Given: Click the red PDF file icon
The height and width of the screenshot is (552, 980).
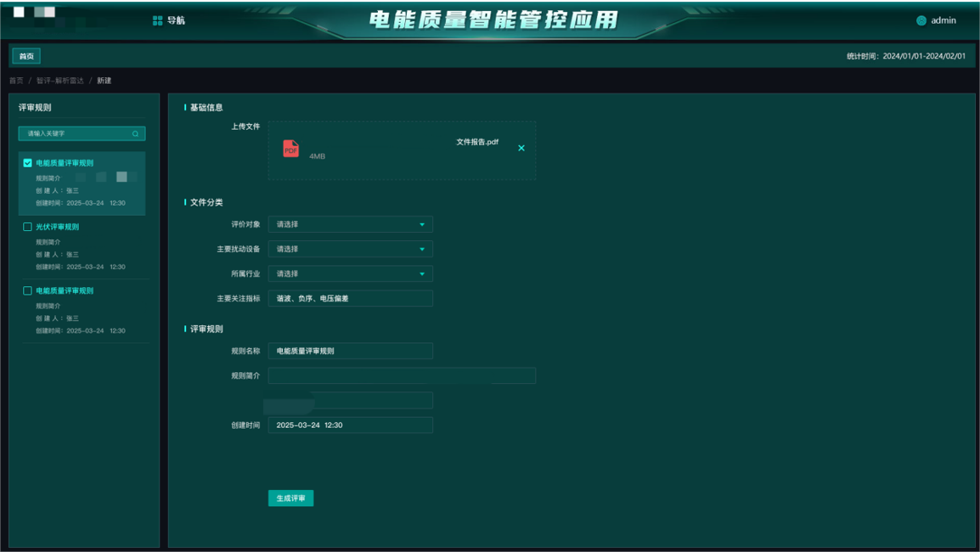Looking at the screenshot, I should tap(291, 149).
